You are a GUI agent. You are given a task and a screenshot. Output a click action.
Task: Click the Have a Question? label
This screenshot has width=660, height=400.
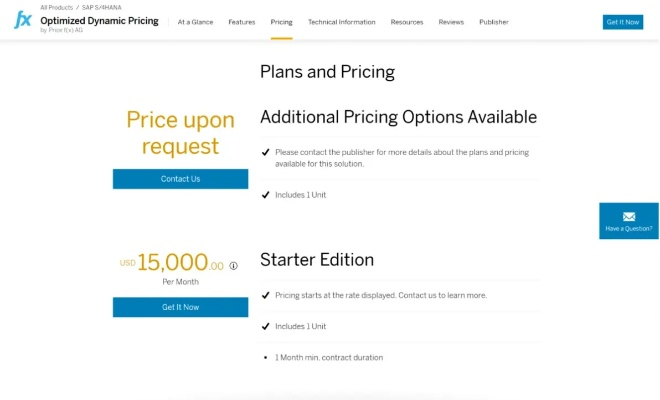629,229
